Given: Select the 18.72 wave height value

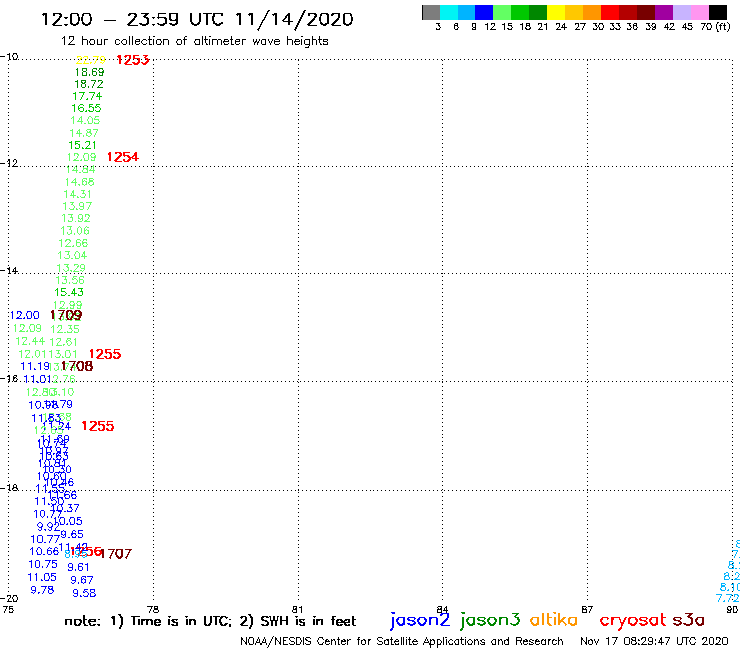Looking at the screenshot, I should [x=89, y=84].
